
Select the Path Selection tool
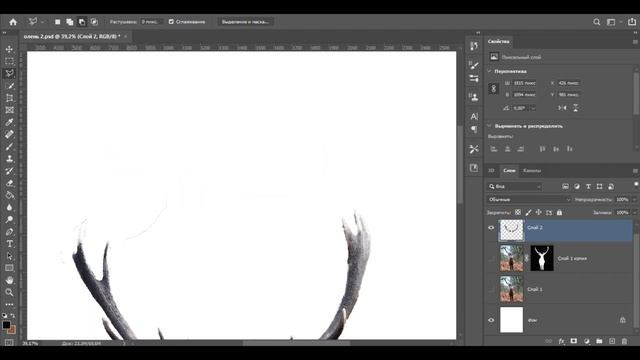9,256
